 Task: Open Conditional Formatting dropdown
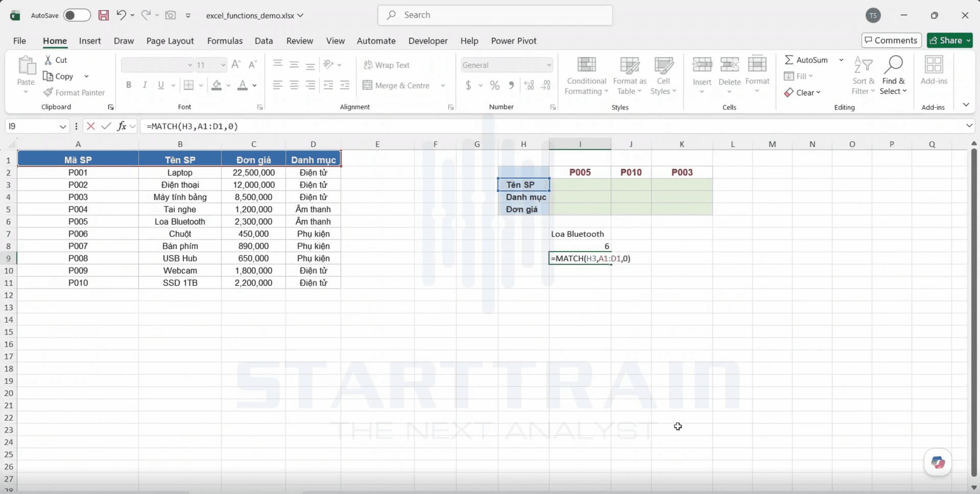[x=586, y=76]
